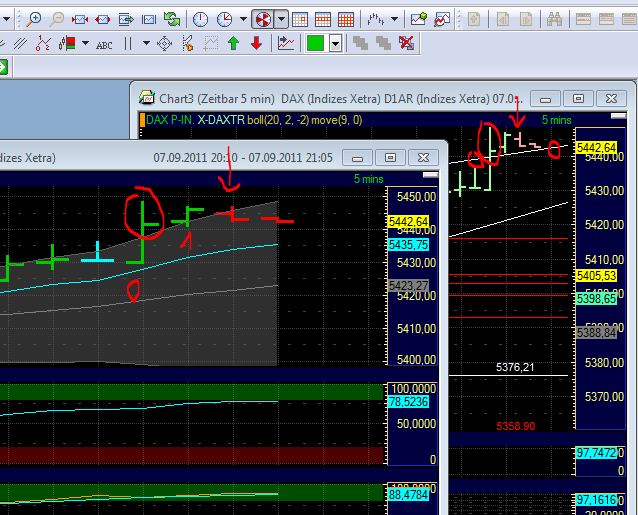638x515 pixels.
Task: Open the dropdown after vertical lines tool
Action: (x=146, y=43)
